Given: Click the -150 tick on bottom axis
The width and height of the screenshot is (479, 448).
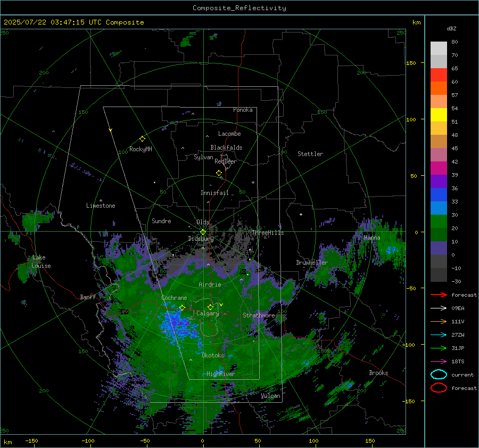Looking at the screenshot, I should (31, 441).
